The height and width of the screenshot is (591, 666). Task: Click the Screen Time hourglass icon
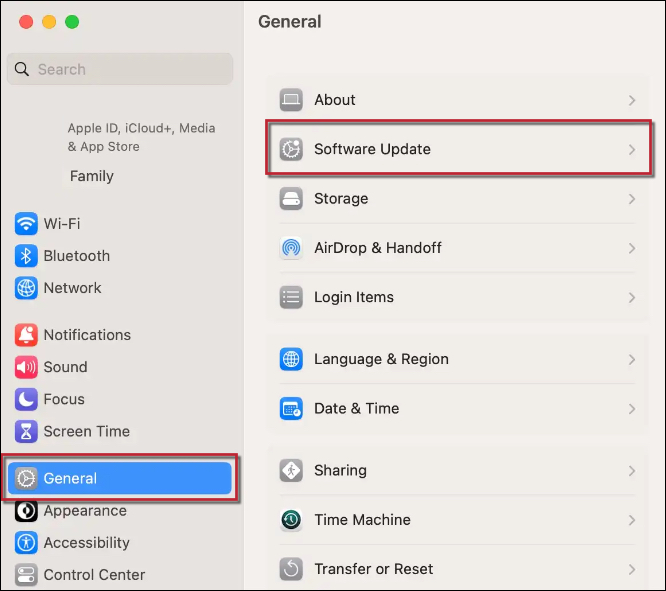[x=26, y=431]
